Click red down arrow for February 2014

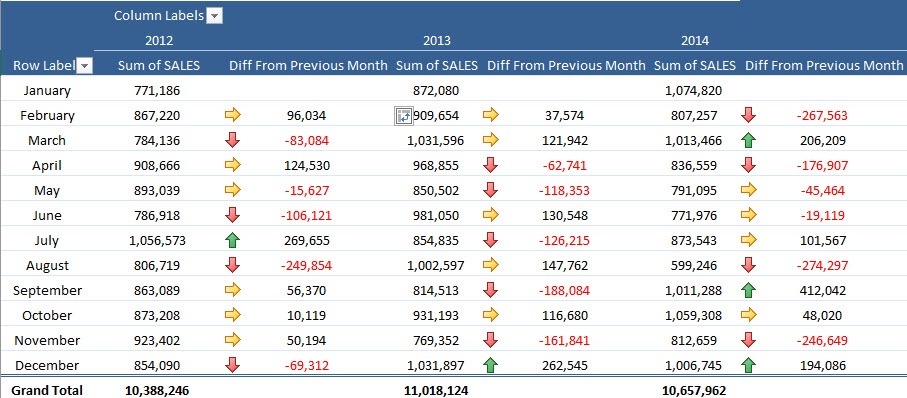[x=749, y=115]
